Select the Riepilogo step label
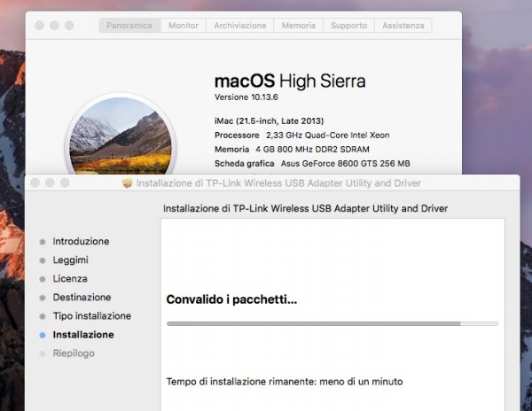Screen dimensions: 532x411 74,353
